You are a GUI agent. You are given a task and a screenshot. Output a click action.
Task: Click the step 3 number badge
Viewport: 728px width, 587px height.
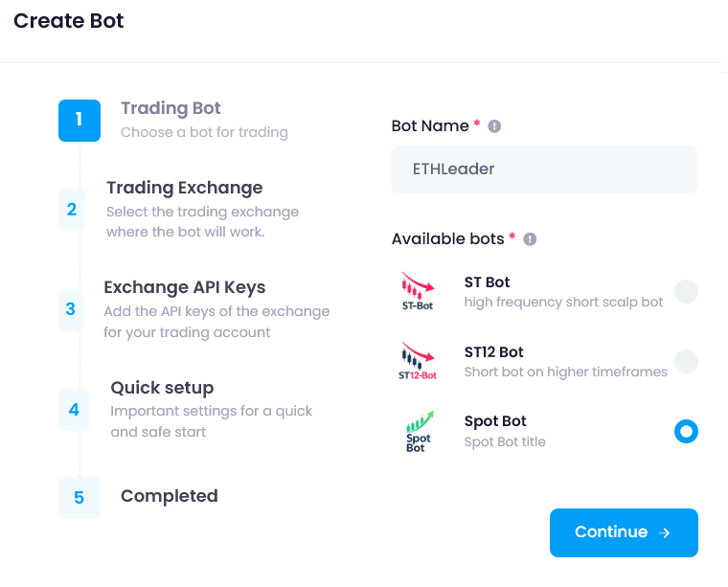[71, 309]
